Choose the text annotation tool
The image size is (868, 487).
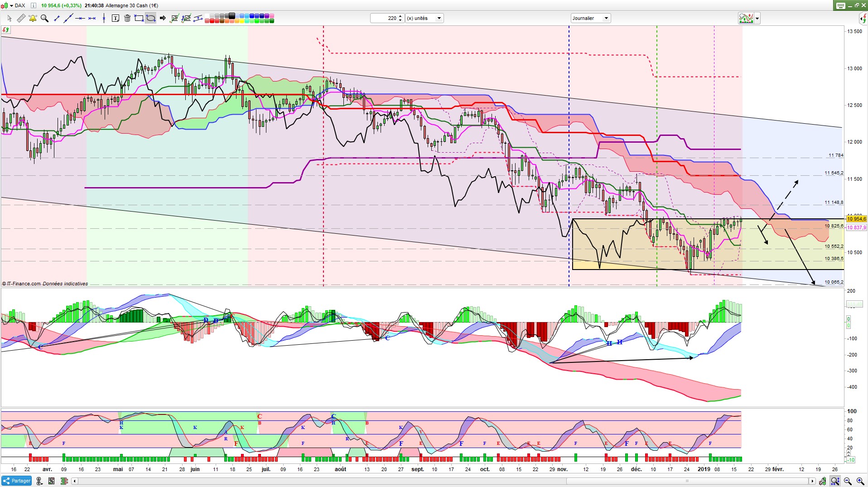tap(116, 18)
